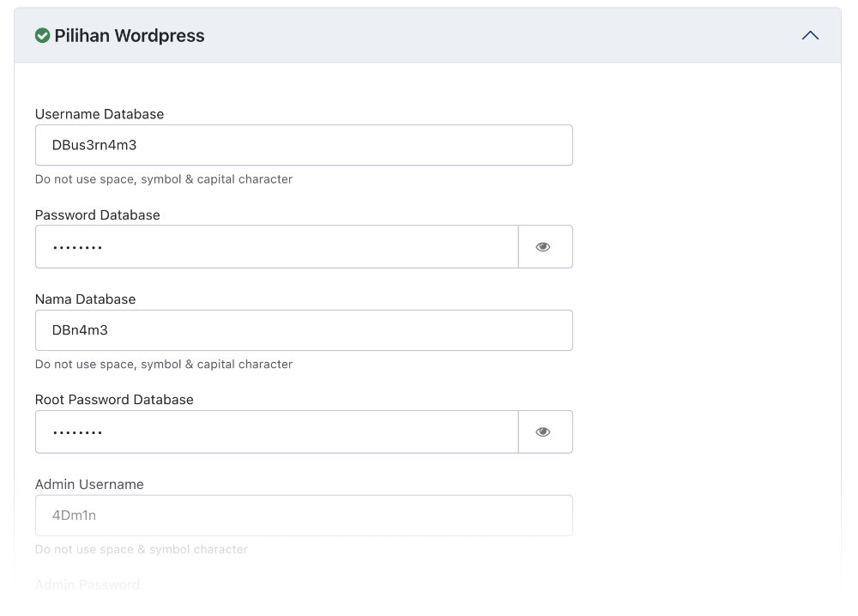
Task: Click the helper text below Nama Database
Action: (163, 364)
